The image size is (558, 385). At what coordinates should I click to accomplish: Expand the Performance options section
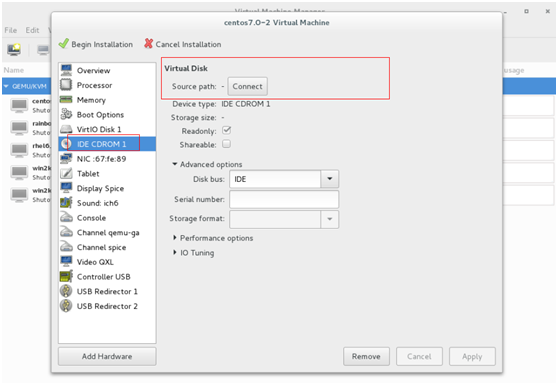(x=175, y=237)
